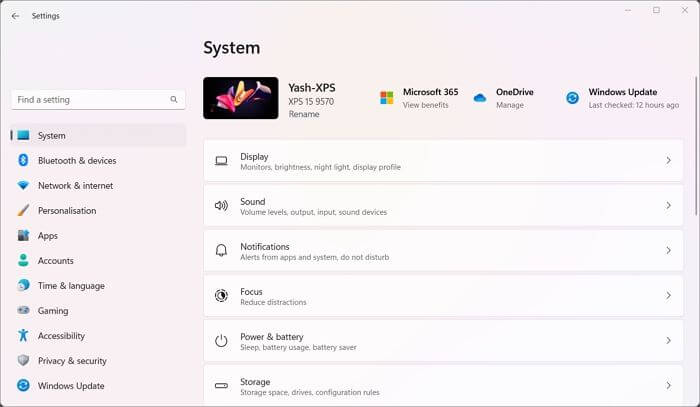Click the header Windows Update refresh icon
Screen dimensions: 700x407
tap(572, 98)
